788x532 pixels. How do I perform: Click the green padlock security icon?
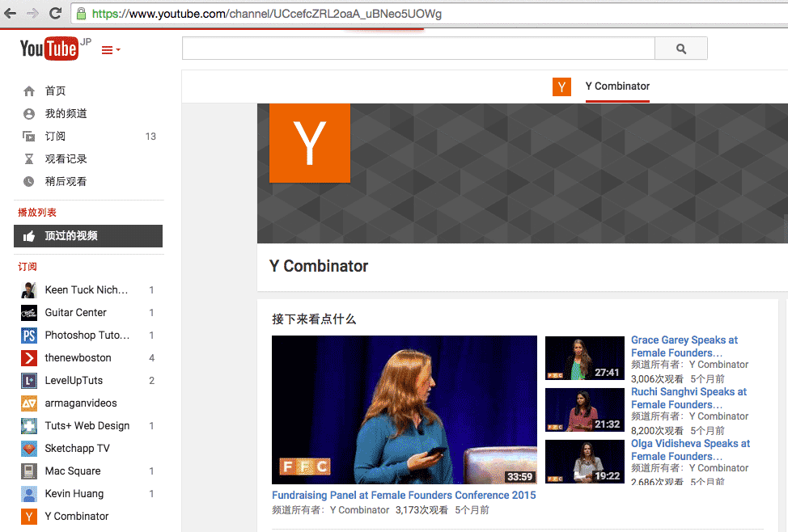click(x=81, y=14)
